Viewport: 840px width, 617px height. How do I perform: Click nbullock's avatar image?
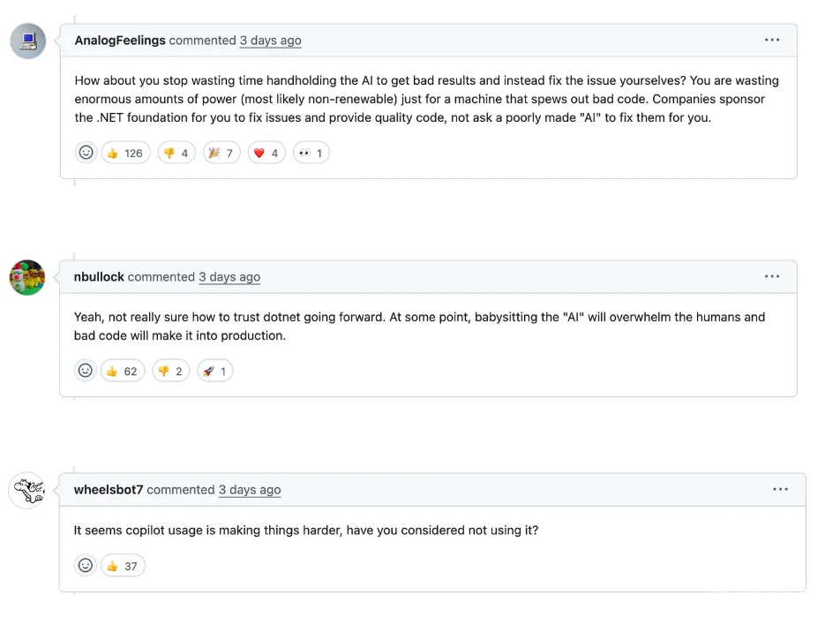[x=27, y=278]
